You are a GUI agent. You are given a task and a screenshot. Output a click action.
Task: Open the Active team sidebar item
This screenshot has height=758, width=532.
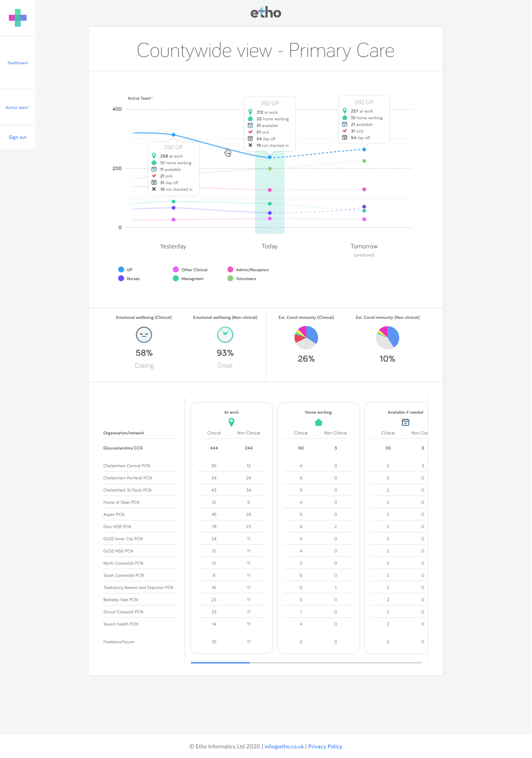point(17,107)
